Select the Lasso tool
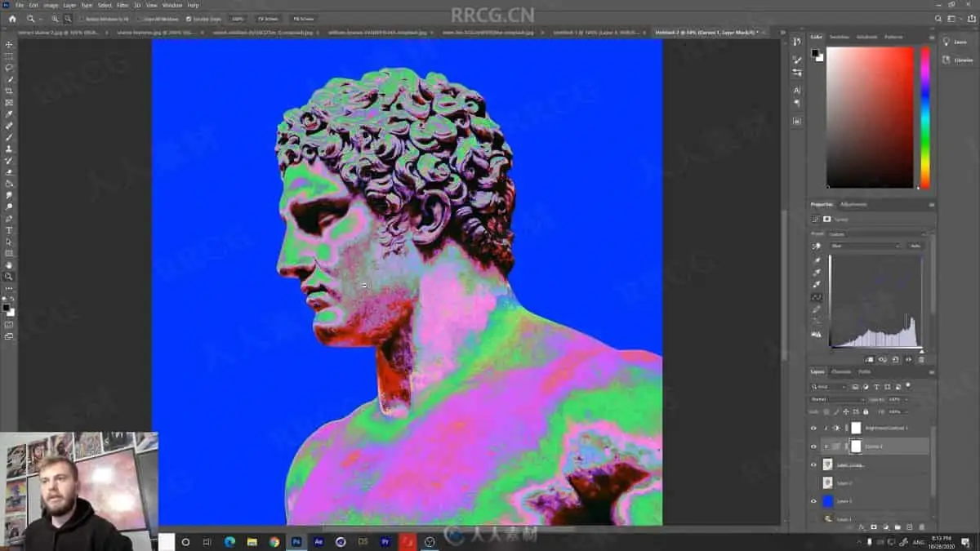Viewport: 980px width, 551px height. click(9, 67)
